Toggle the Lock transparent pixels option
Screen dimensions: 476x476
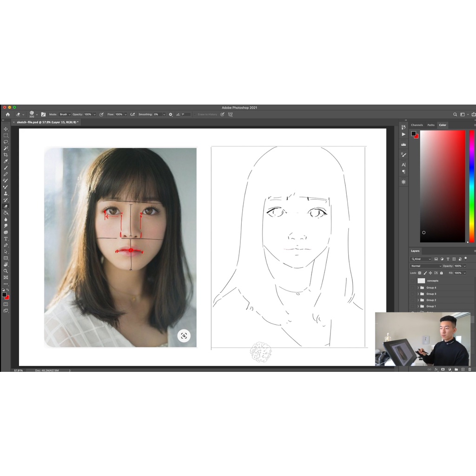click(x=419, y=273)
